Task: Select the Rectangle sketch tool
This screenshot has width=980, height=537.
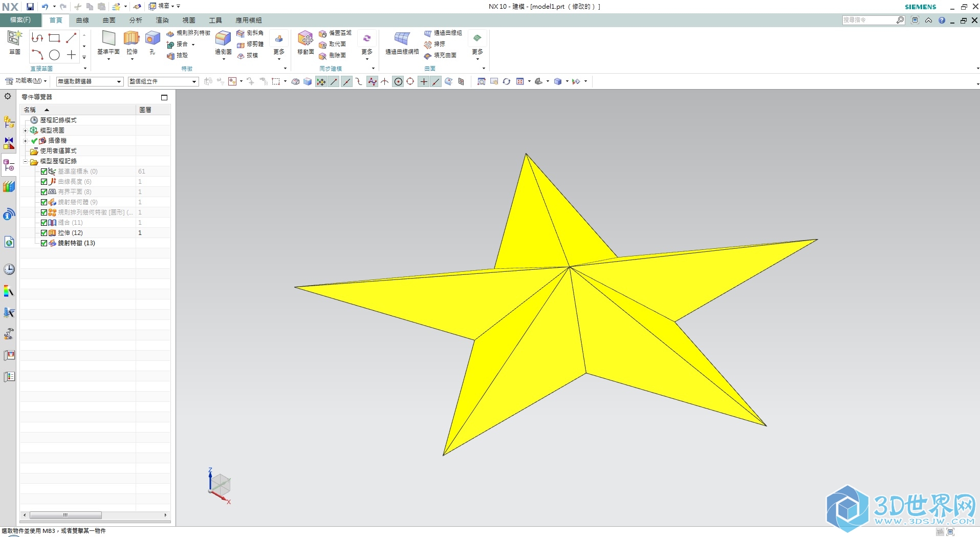Action: tap(54, 38)
